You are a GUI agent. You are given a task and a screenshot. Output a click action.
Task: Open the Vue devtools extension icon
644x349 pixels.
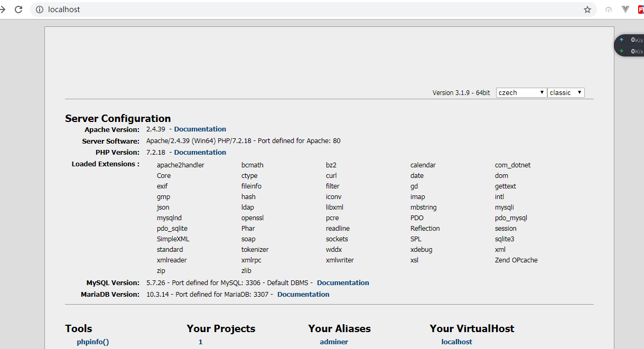tap(626, 9)
